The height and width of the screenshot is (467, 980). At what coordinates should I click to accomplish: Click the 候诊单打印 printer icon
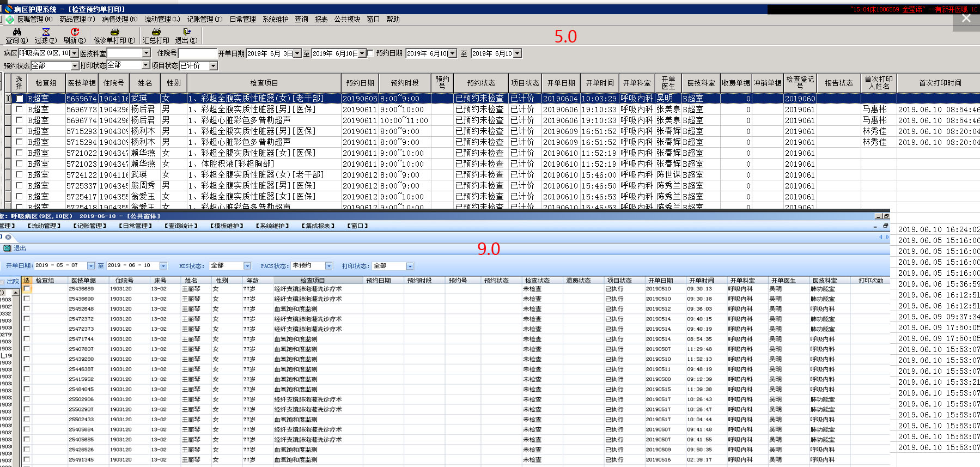click(x=114, y=32)
